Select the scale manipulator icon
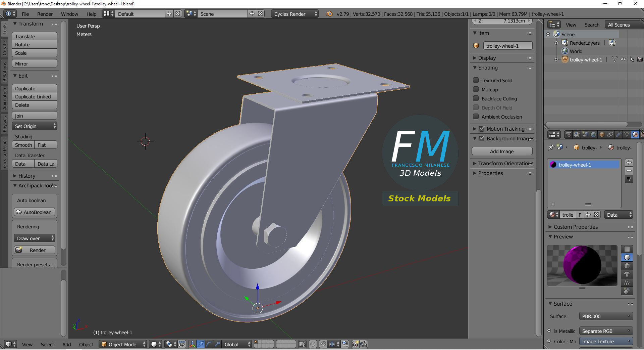 [217, 344]
